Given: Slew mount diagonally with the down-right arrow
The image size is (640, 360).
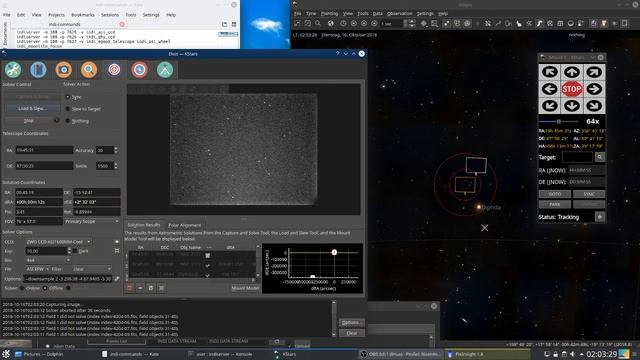Looking at the screenshot, I should click(x=594, y=106).
